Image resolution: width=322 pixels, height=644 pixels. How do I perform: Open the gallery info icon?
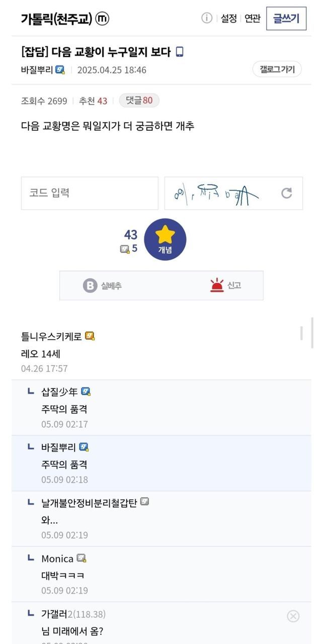coord(207,19)
